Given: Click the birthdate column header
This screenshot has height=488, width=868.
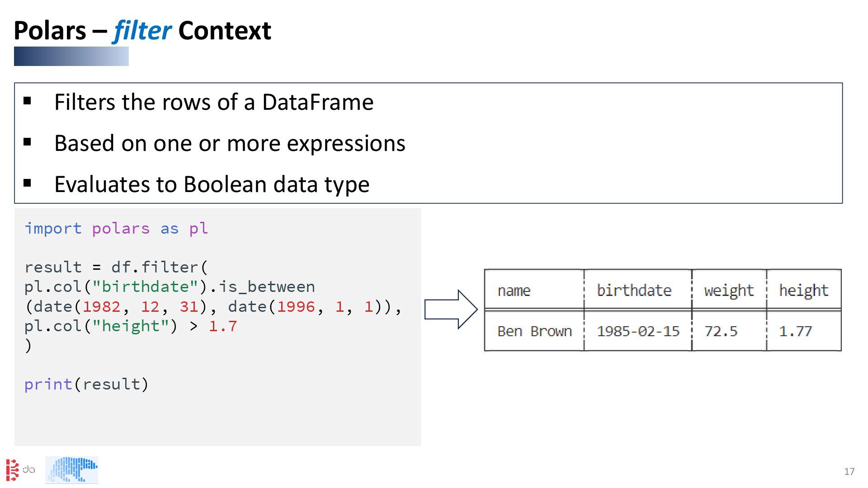Looking at the screenshot, I should (x=634, y=291).
